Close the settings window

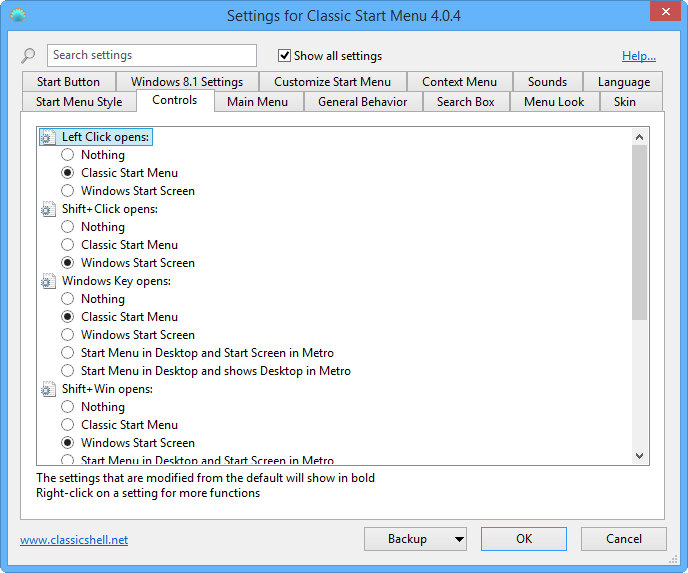[x=665, y=11]
